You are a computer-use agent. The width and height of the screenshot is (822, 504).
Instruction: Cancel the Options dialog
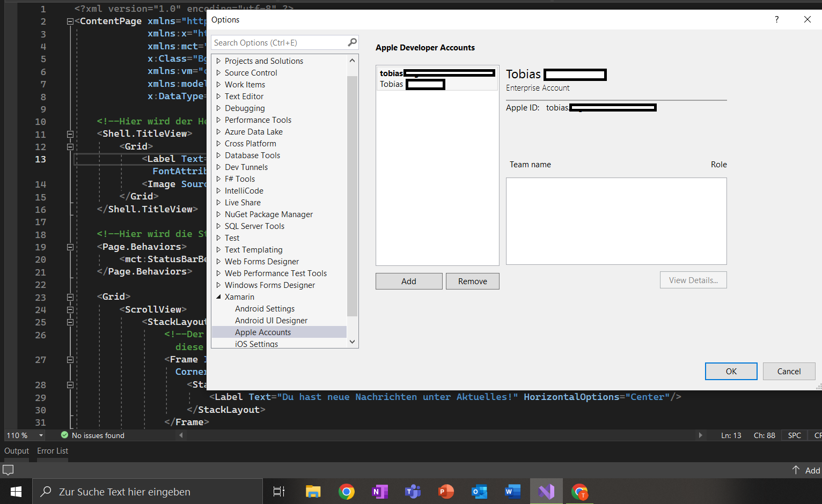point(789,371)
